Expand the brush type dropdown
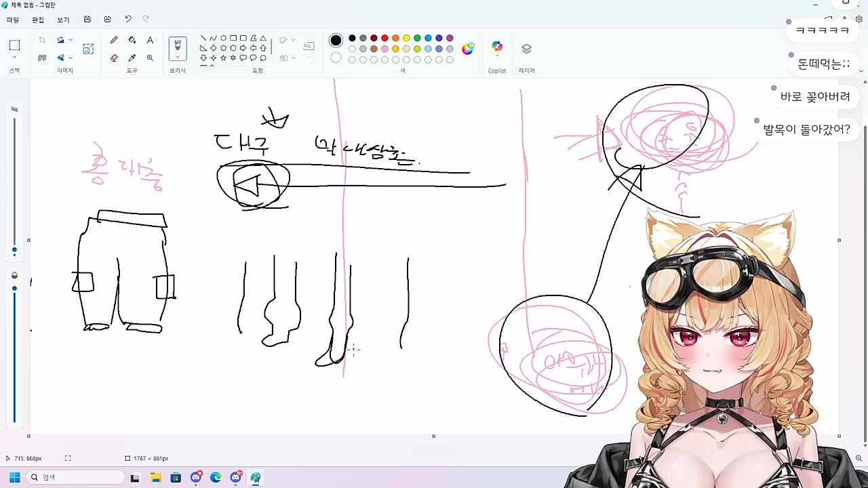The height and width of the screenshot is (488, 868). 178,58
